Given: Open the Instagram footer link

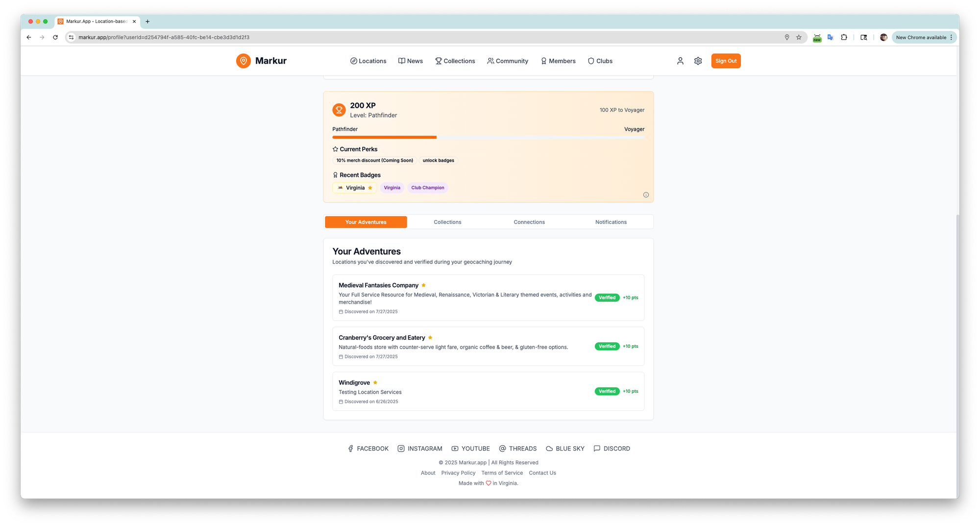Looking at the screenshot, I should click(x=420, y=449).
